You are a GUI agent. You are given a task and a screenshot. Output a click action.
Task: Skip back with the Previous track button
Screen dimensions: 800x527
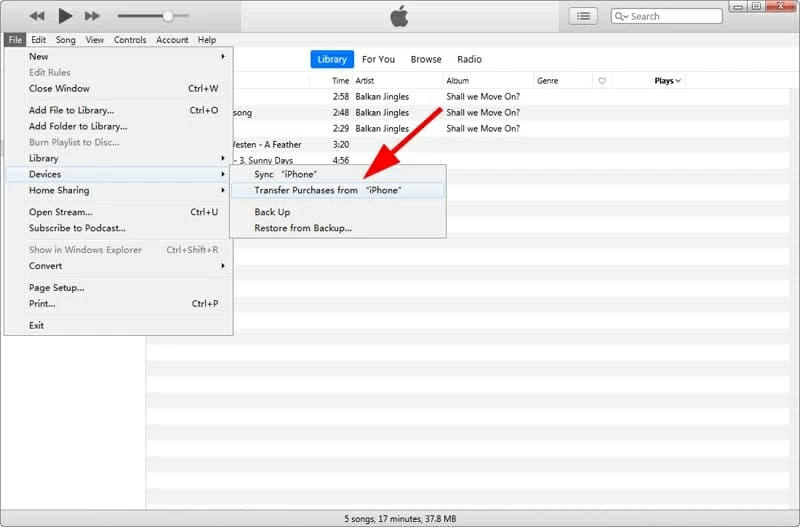coord(38,16)
